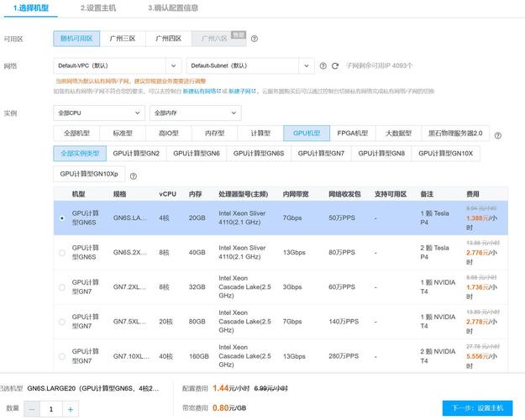This screenshot has width=525, height=420.
Task: Select the GN7.10XL... 40核 160GB radio button
Action: [x=62, y=356]
